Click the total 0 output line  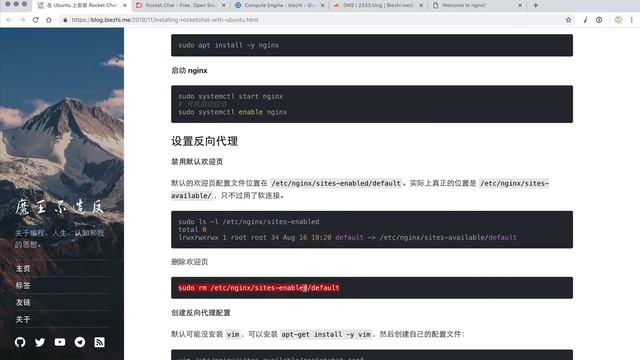(x=192, y=229)
